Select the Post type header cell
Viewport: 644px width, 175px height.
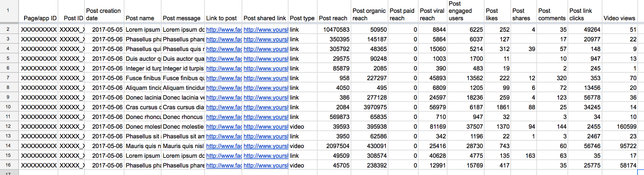(302, 18)
